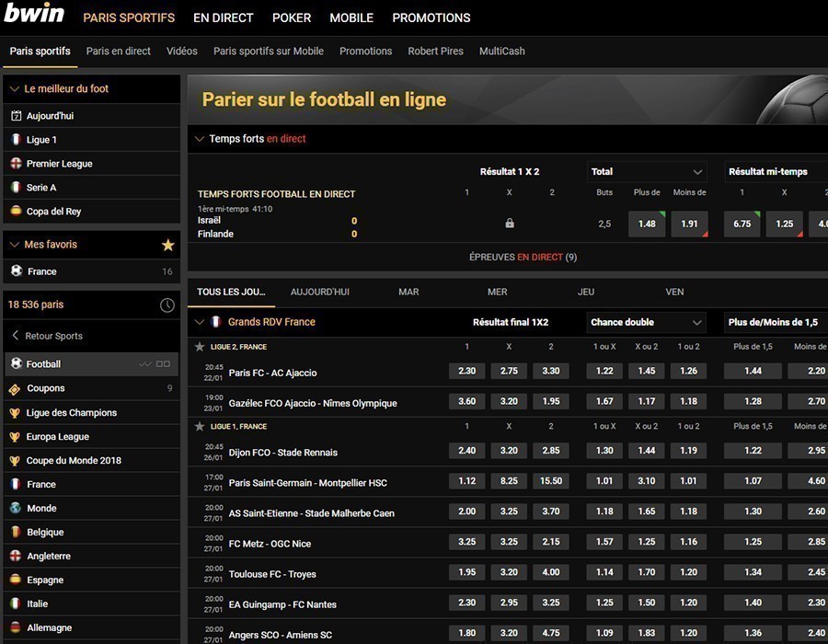
Task: Select odds 6.75 mi-temps home result
Action: click(x=742, y=224)
